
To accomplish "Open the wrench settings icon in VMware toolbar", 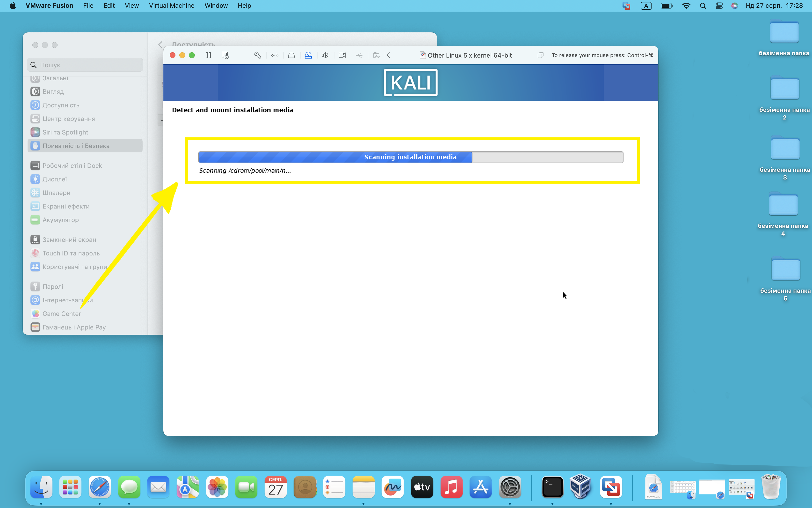I will point(257,55).
